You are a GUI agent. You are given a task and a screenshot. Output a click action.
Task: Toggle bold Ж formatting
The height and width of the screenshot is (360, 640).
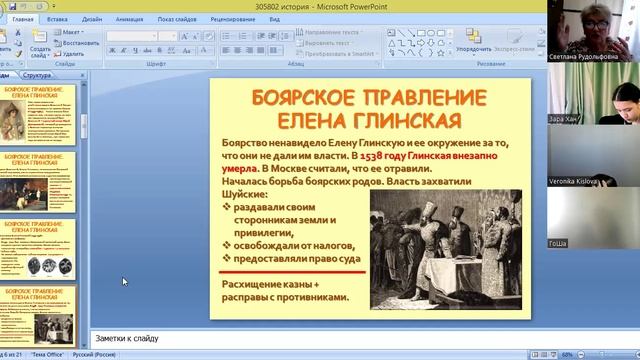[112, 51]
